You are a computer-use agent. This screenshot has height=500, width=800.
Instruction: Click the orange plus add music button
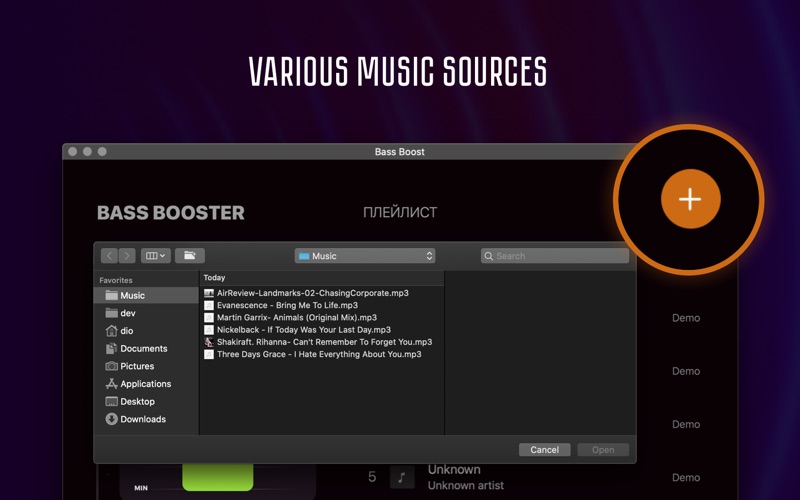[x=690, y=199]
